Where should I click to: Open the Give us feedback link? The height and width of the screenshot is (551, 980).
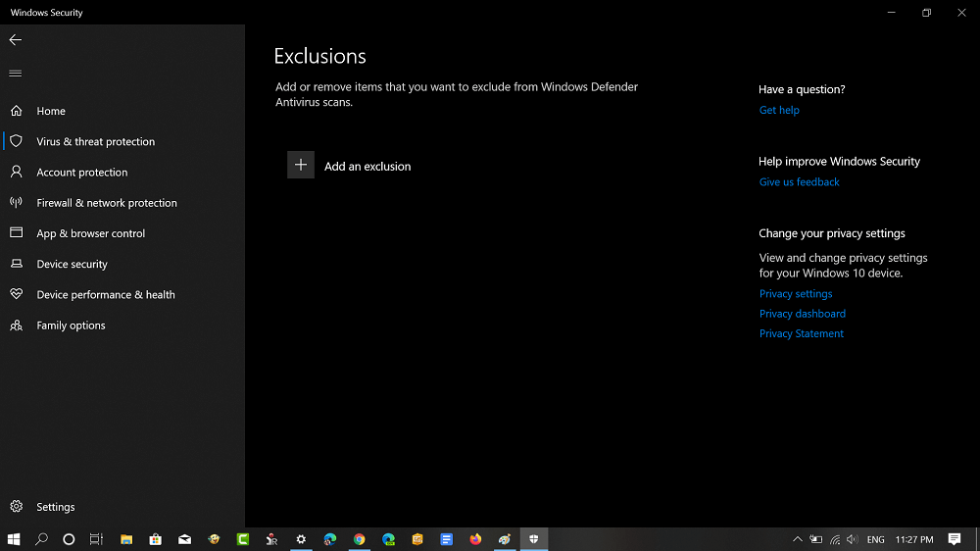[799, 182]
